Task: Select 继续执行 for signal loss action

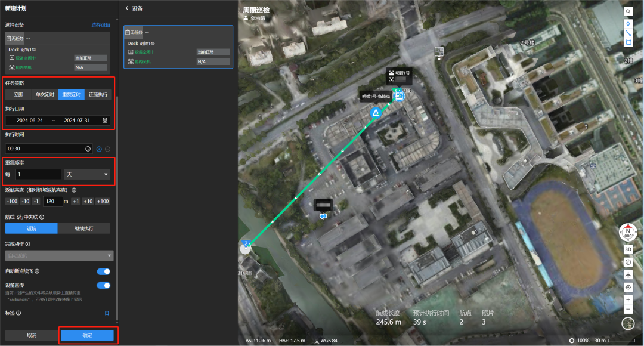Action: tap(84, 228)
